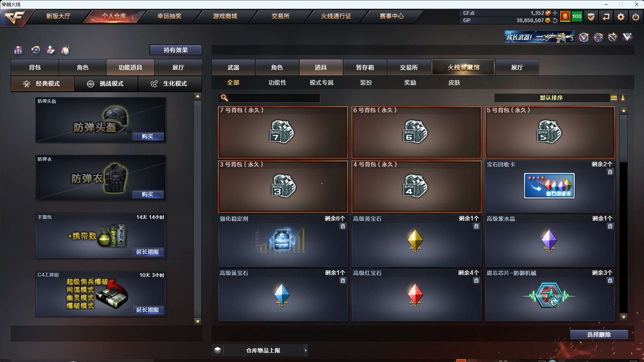Screen dimensions: 644x362
Task: Open the 武器 tab
Action: 233,68
